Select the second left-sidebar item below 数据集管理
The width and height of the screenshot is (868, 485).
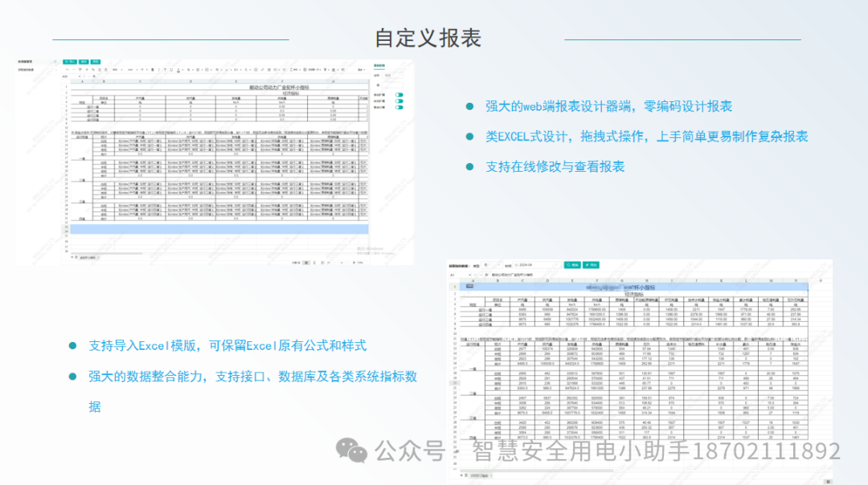[26, 70]
